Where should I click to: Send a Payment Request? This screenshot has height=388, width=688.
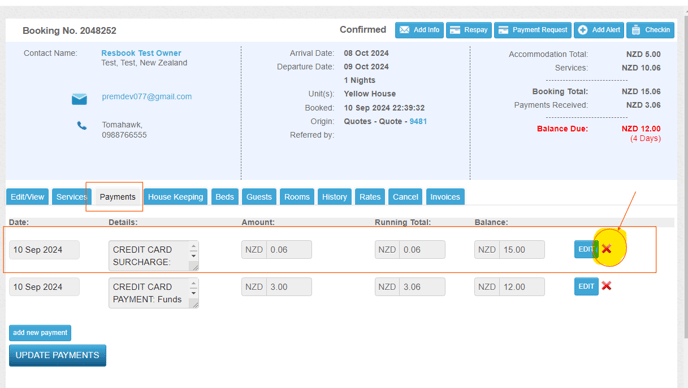(x=533, y=30)
